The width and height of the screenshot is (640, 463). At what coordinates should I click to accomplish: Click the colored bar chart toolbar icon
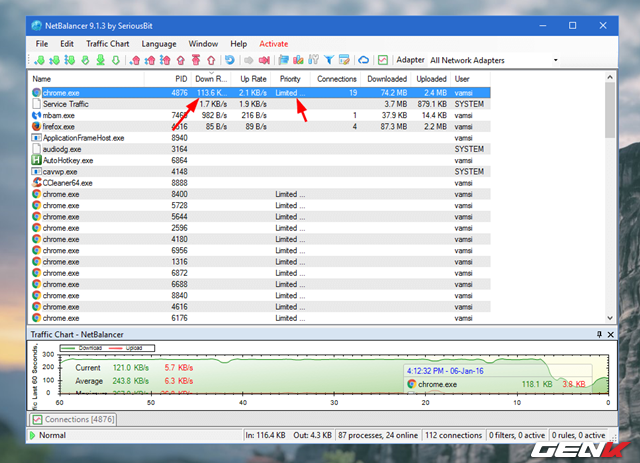tap(298, 60)
